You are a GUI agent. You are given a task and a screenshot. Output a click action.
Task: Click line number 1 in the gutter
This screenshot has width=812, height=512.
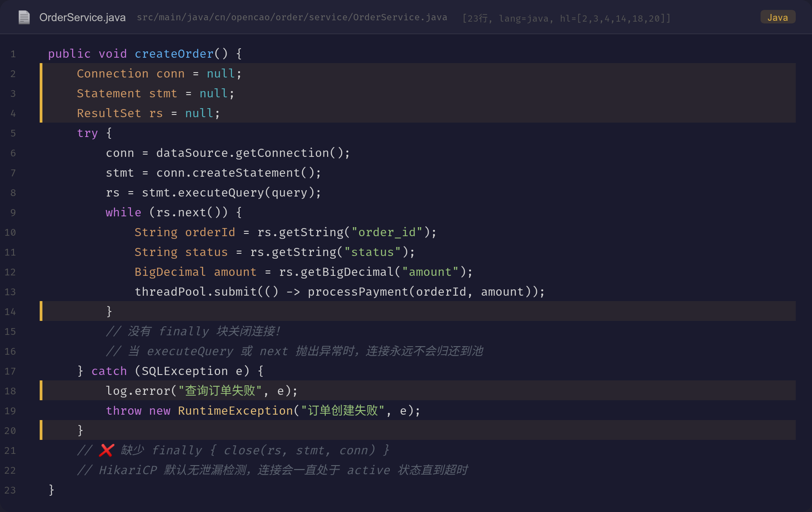tap(13, 54)
